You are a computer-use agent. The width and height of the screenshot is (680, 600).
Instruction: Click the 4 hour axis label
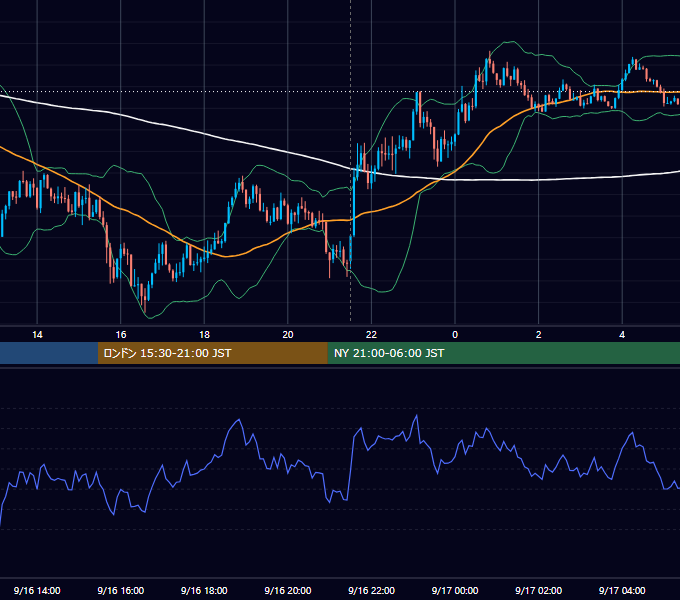coord(622,335)
